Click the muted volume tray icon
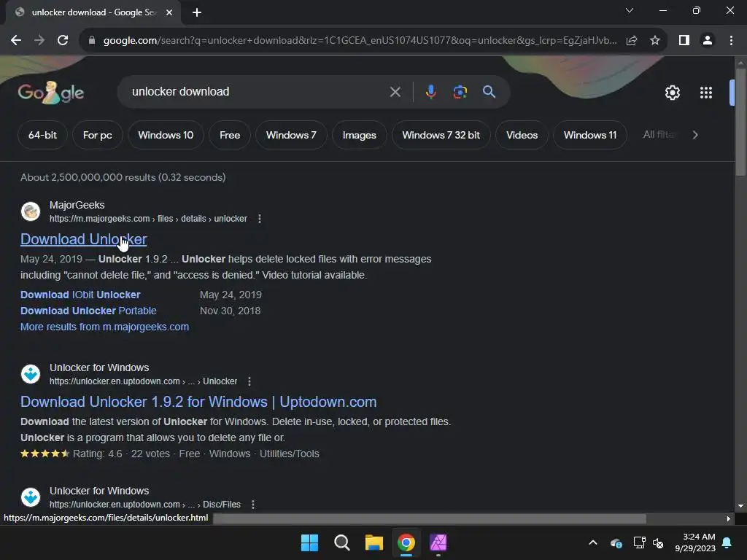Image resolution: width=747 pixels, height=560 pixels. (x=658, y=542)
